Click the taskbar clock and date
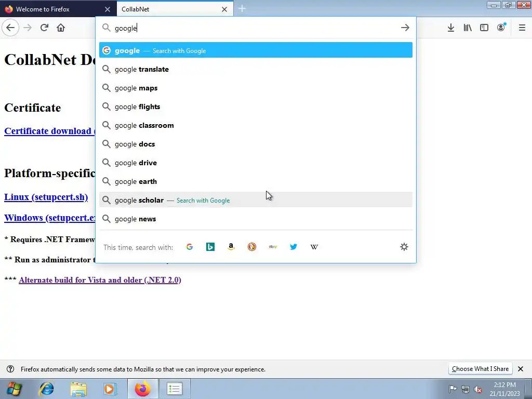 [x=504, y=389]
